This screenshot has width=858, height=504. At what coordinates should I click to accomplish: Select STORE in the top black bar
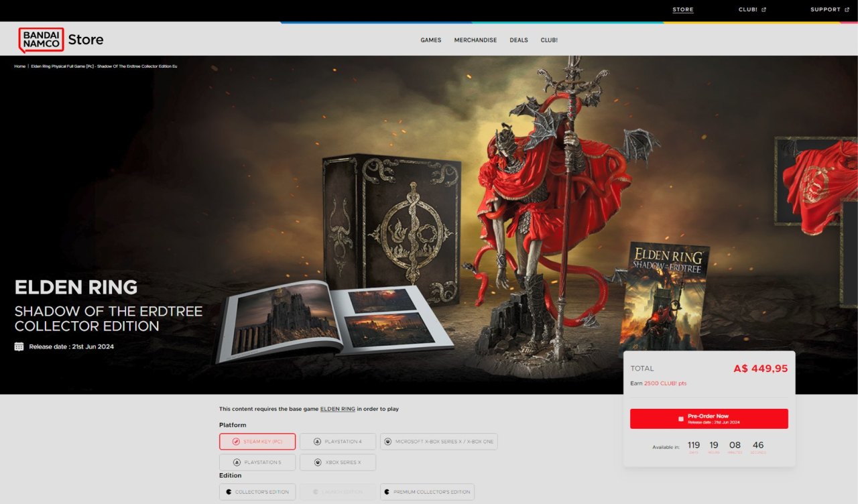click(x=683, y=9)
